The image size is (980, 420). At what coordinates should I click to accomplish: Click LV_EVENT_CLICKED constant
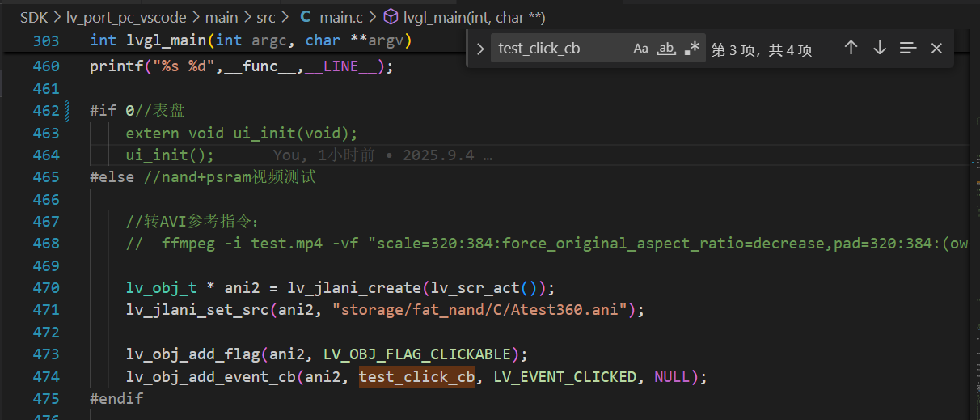564,376
